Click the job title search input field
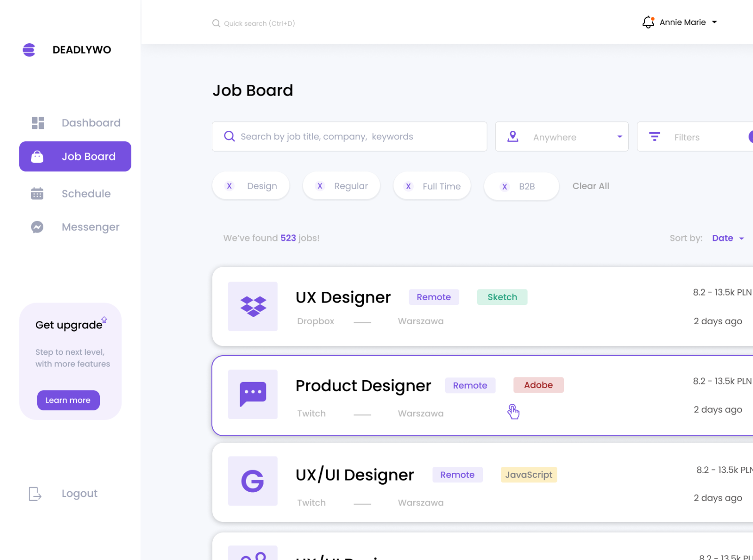 (x=349, y=136)
